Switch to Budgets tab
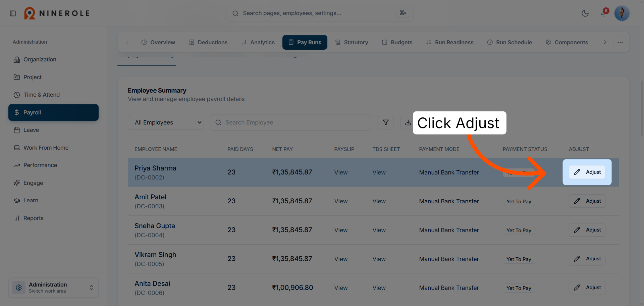644x306 pixels. [x=397, y=42]
